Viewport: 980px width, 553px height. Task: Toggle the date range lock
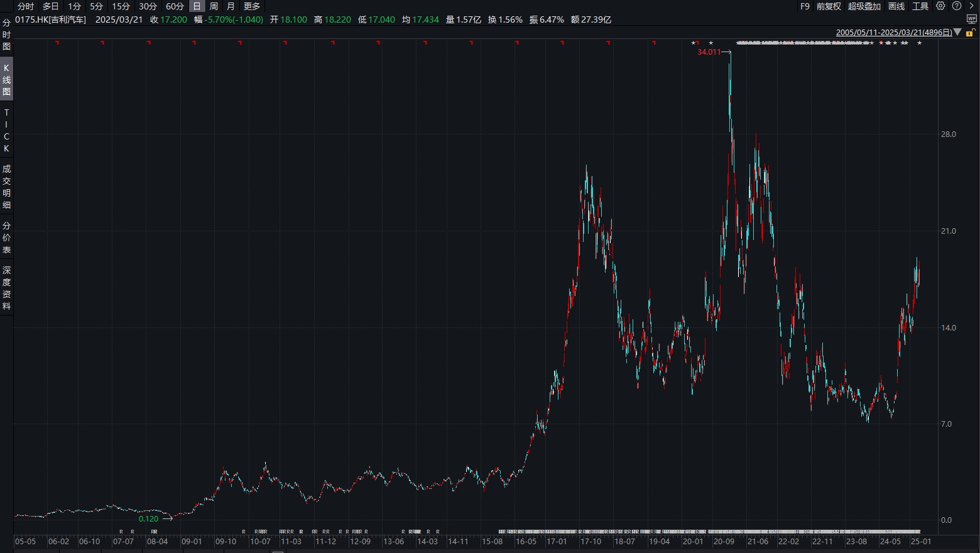click(x=970, y=33)
